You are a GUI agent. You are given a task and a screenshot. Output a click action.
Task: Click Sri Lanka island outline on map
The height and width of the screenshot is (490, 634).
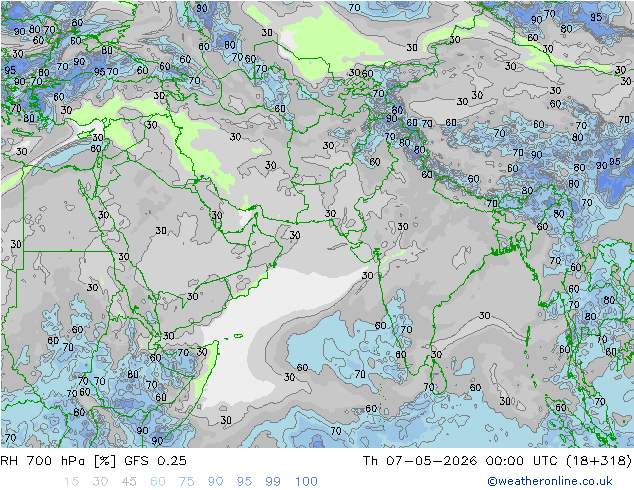pyautogui.click(x=438, y=377)
